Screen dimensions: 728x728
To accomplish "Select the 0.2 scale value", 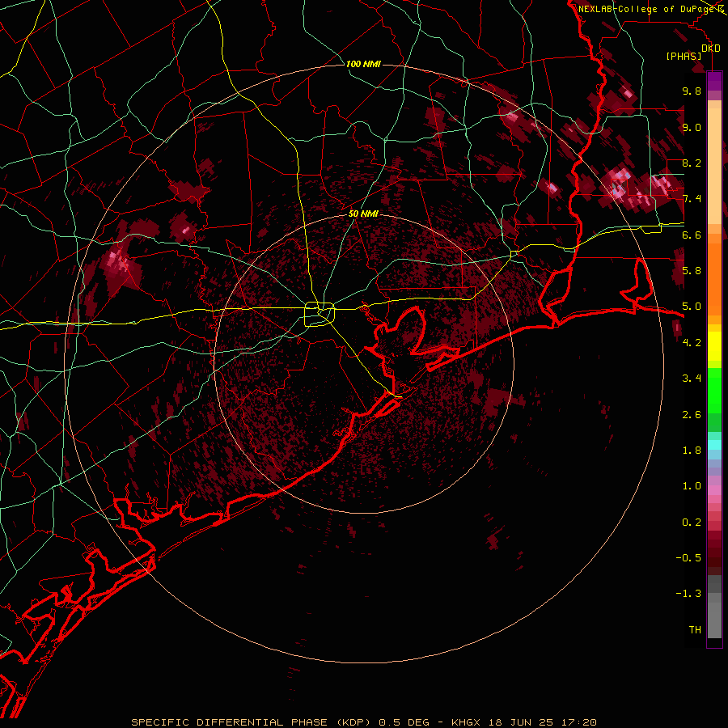I will click(692, 523).
